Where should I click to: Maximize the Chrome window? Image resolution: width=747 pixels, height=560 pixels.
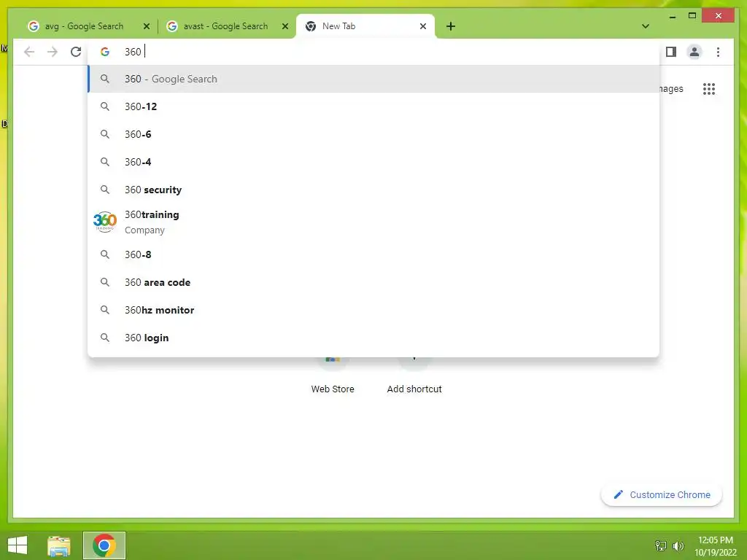pyautogui.click(x=692, y=16)
